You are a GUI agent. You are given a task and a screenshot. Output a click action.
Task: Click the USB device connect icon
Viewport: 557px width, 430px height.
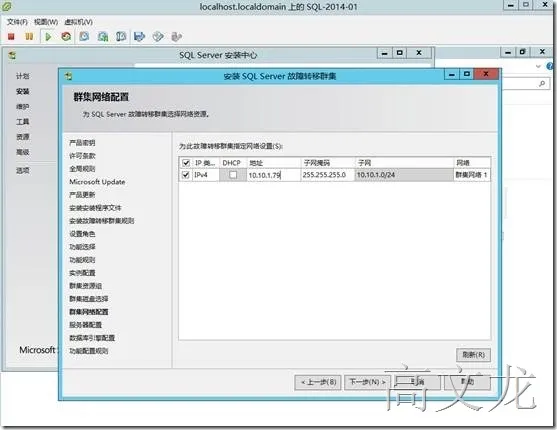(176, 37)
